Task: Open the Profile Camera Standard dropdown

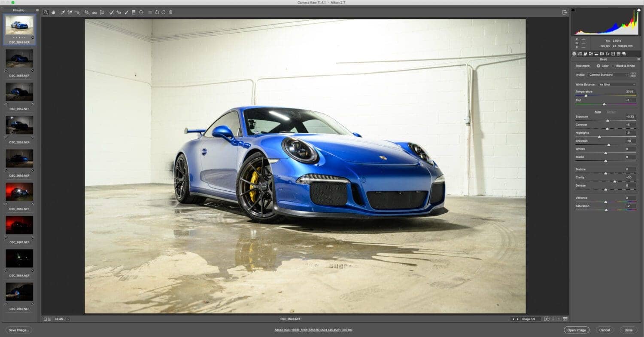Action: [608, 75]
